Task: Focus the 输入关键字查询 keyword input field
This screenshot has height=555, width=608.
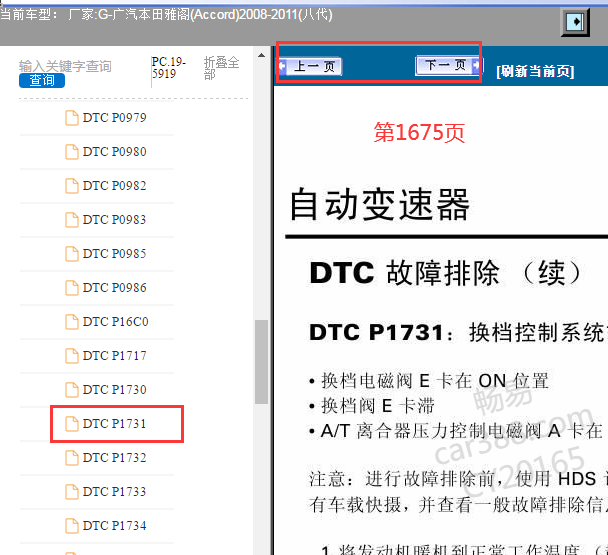Action: click(65, 66)
